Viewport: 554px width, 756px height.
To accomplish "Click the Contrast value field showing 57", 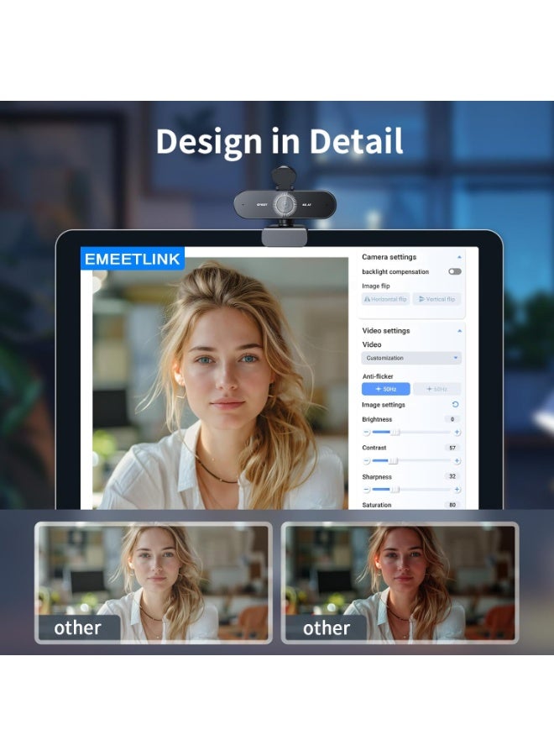I will 452,448.
